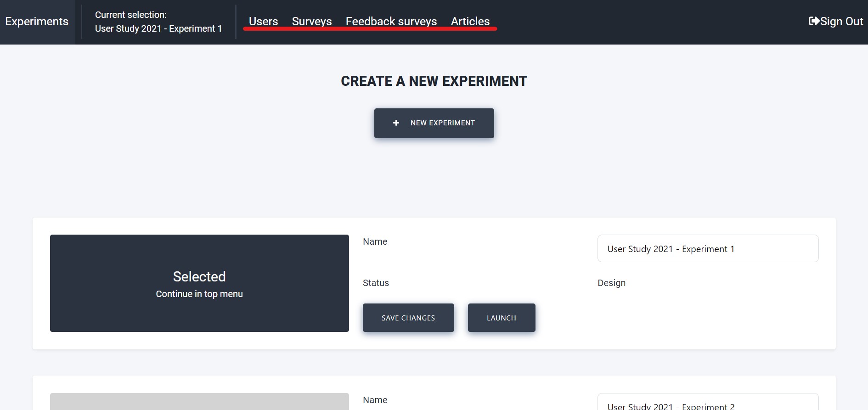Open the Surveys page

click(x=312, y=22)
